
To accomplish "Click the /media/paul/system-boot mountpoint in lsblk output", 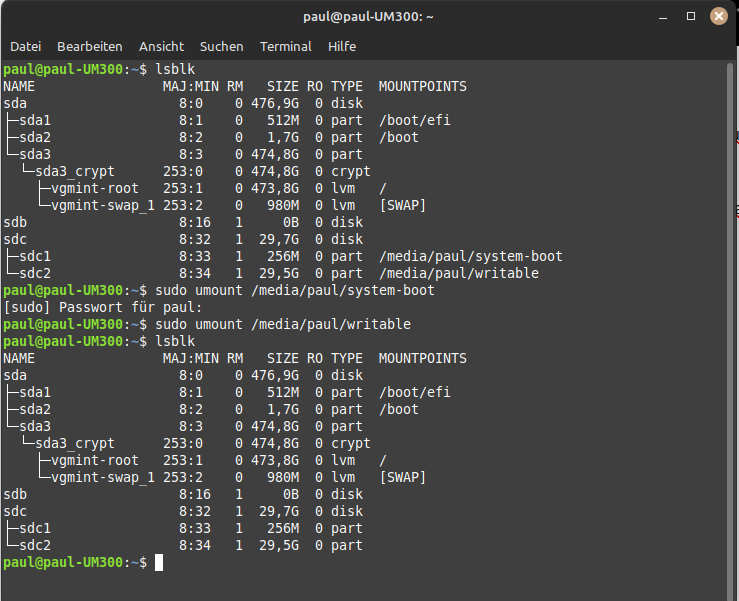I will [470, 256].
